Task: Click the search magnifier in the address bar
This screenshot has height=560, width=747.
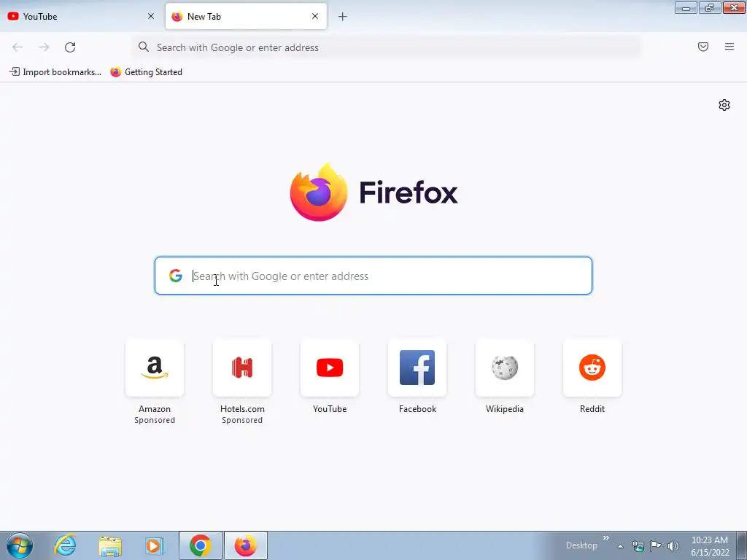Action: pos(144,47)
